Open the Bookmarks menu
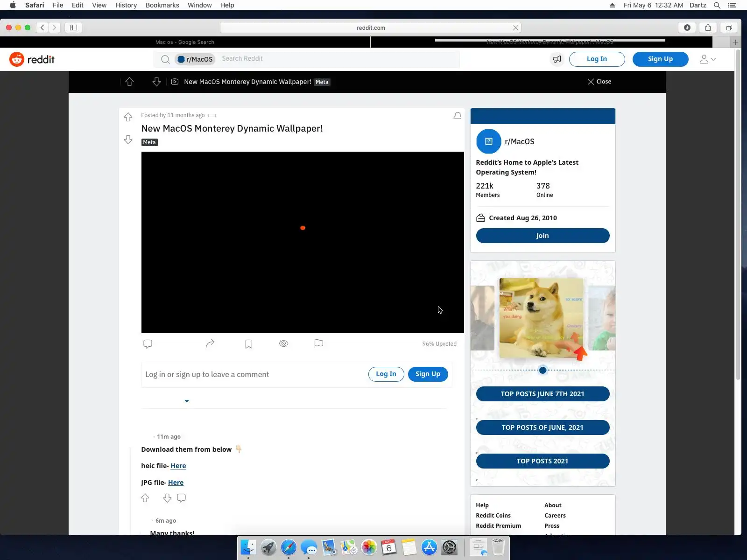The height and width of the screenshot is (560, 747). click(162, 5)
